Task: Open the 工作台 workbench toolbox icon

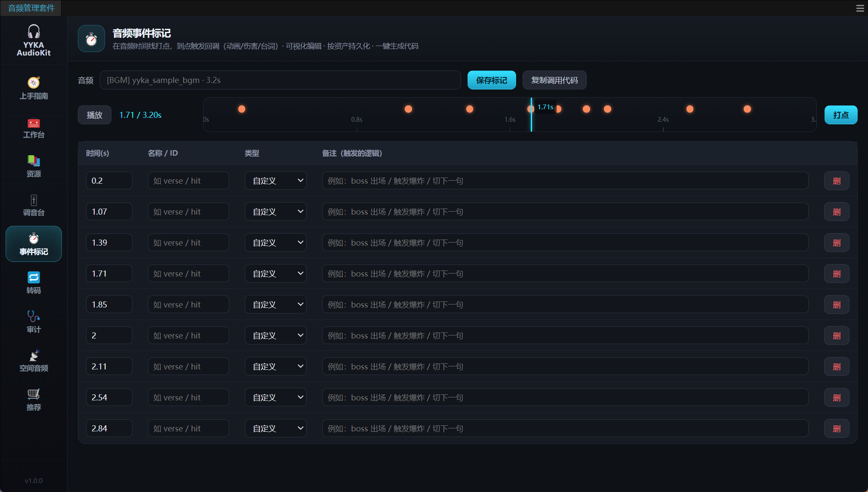Action: point(34,123)
